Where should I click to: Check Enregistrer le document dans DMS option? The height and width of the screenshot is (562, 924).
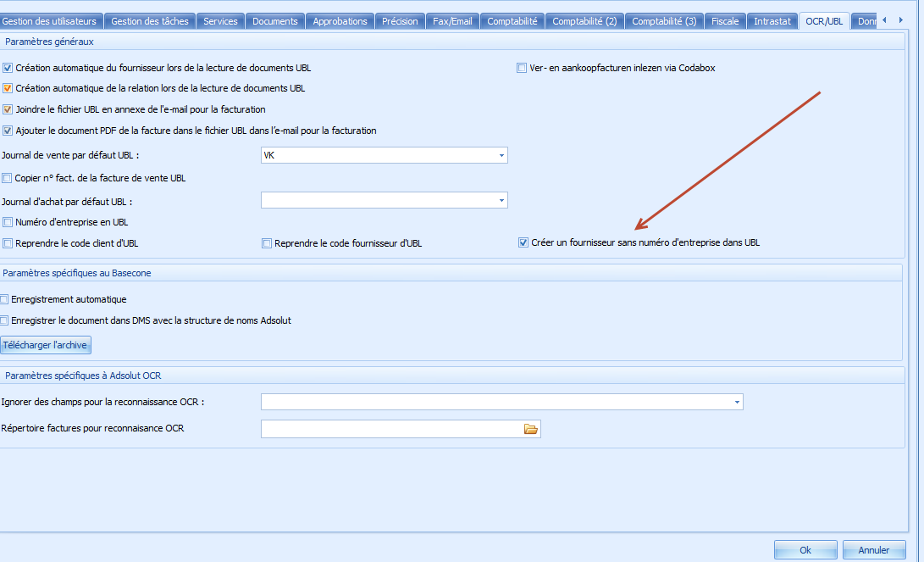(4, 320)
